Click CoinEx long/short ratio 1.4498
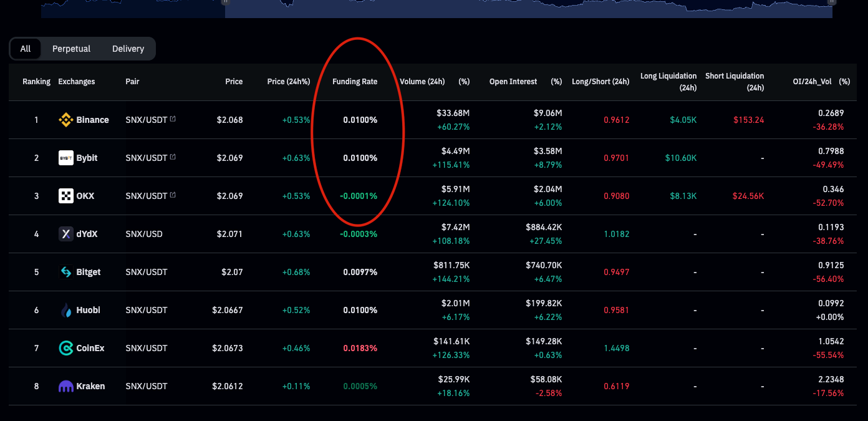The width and height of the screenshot is (868, 421). tap(617, 348)
